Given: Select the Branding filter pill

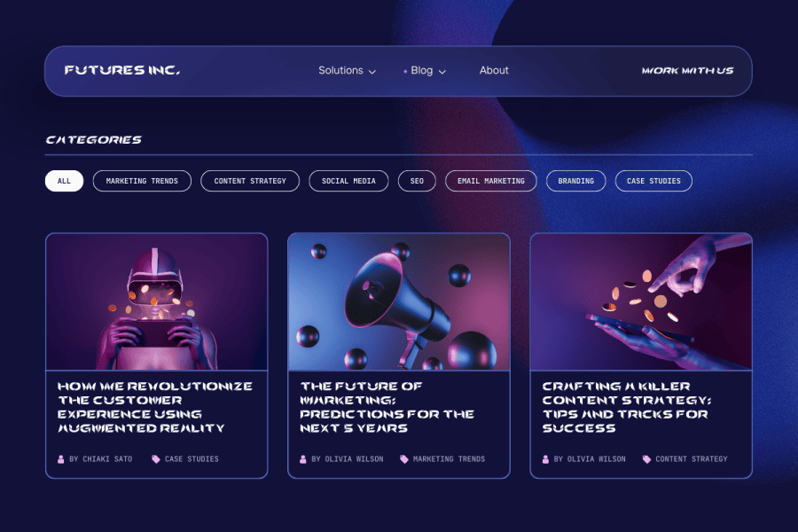Looking at the screenshot, I should click(x=576, y=181).
